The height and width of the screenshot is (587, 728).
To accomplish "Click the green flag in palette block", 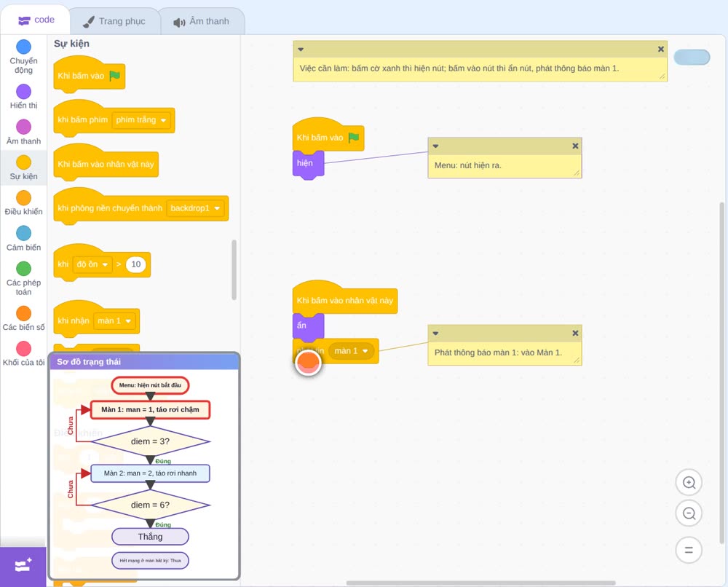I will [x=115, y=76].
